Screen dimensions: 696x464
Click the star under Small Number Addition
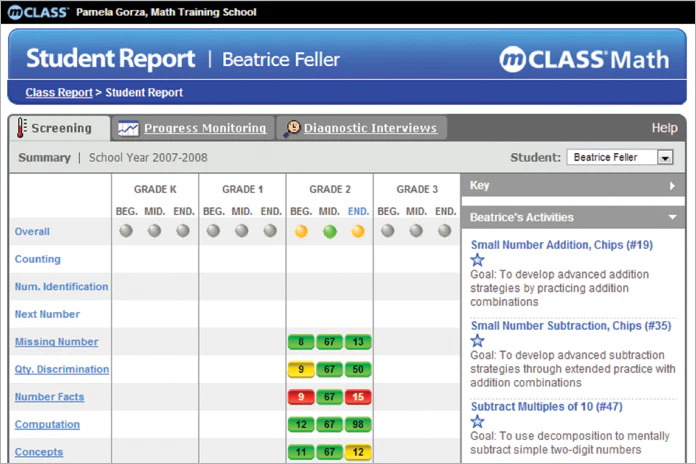(x=478, y=260)
